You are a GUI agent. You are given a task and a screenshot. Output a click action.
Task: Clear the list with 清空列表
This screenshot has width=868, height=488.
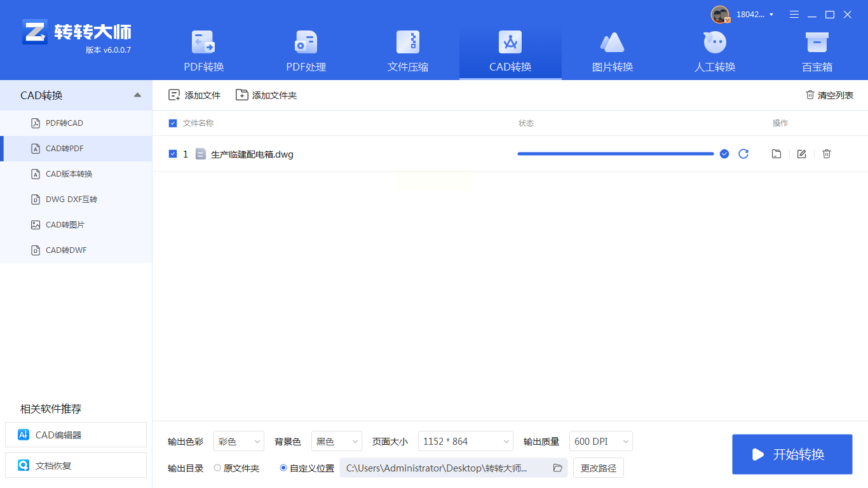click(830, 95)
